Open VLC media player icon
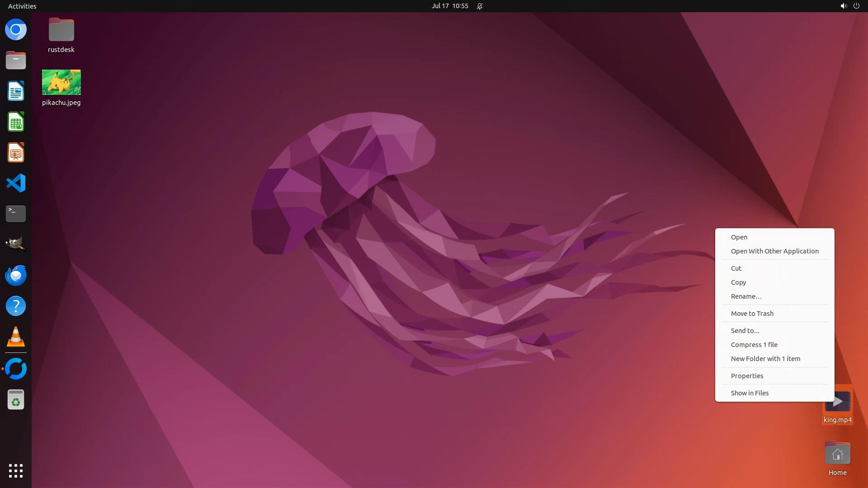The height and width of the screenshot is (488, 868). [x=16, y=337]
